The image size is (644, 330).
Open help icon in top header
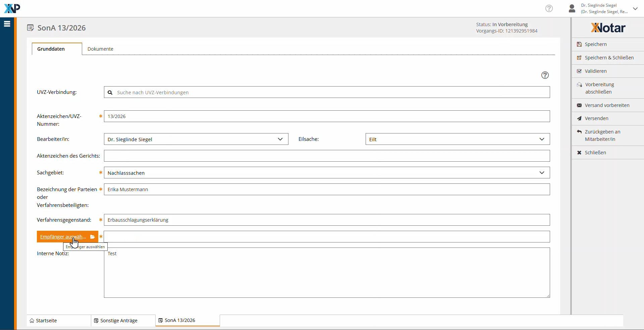pos(549,8)
